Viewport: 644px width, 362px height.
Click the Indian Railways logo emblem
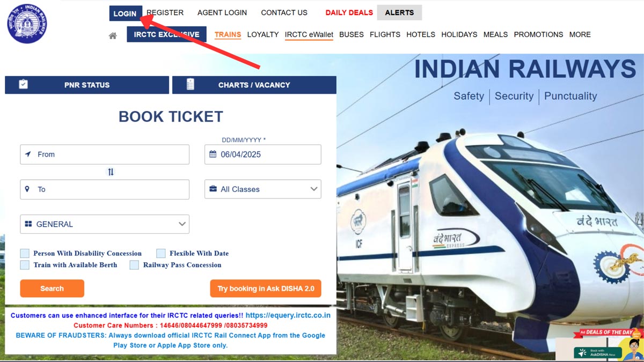(x=27, y=23)
